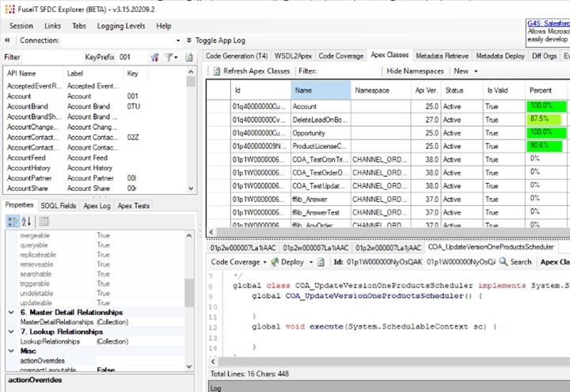
Task: Select the fflib_AnswerTest class row
Action: point(388,212)
